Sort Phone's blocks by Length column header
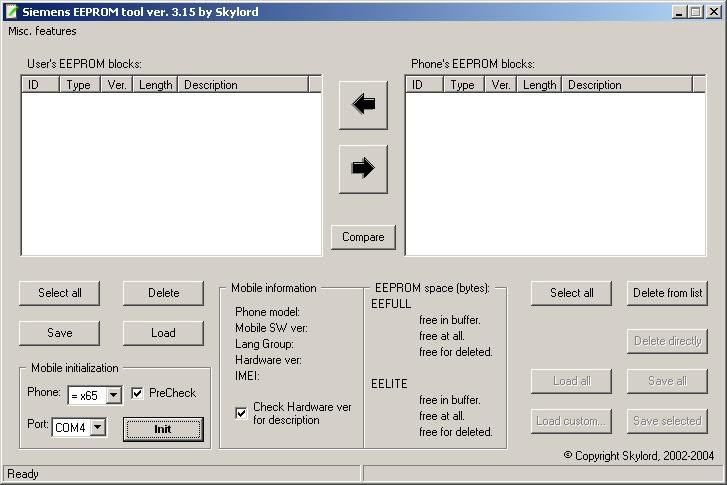Image resolution: width=727 pixels, height=485 pixels. coord(539,85)
